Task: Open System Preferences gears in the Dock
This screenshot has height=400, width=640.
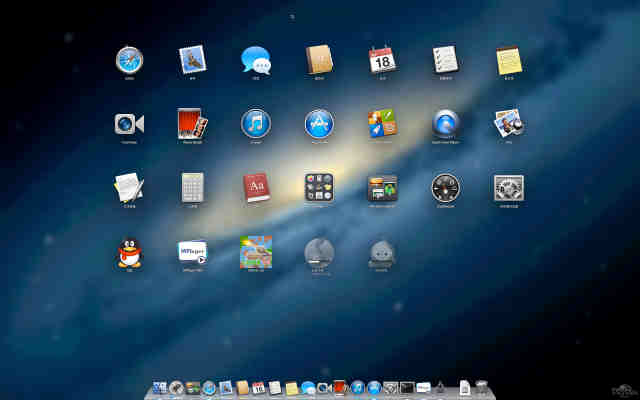Action: [391, 388]
